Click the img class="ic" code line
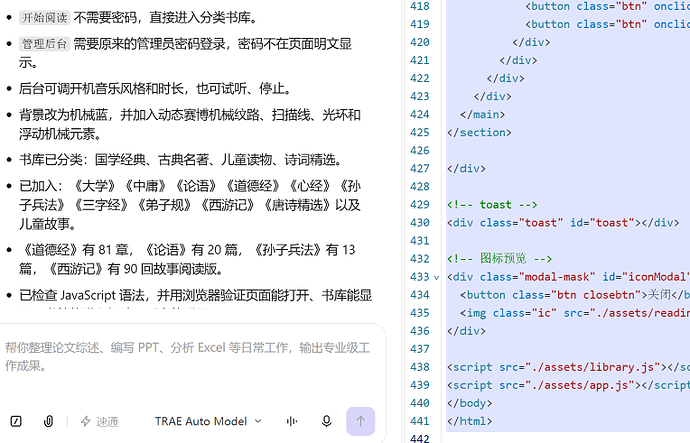The width and height of the screenshot is (690, 443). pos(575,313)
